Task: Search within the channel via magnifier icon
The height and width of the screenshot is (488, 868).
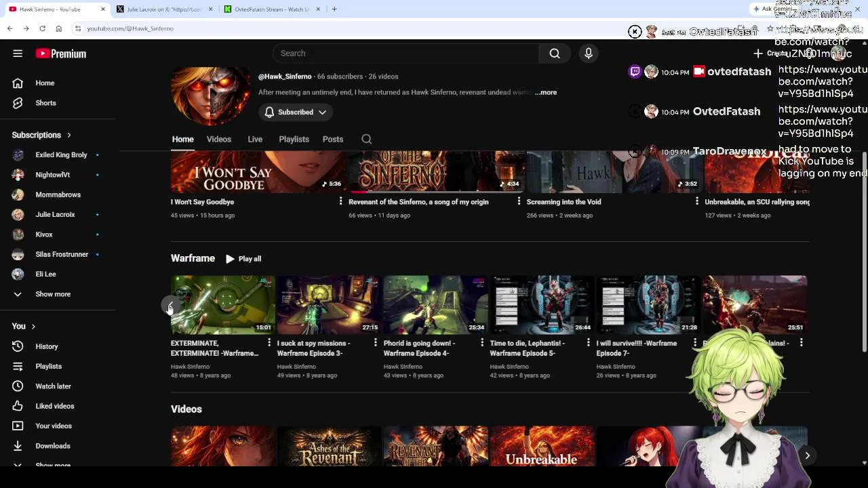Action: click(366, 139)
